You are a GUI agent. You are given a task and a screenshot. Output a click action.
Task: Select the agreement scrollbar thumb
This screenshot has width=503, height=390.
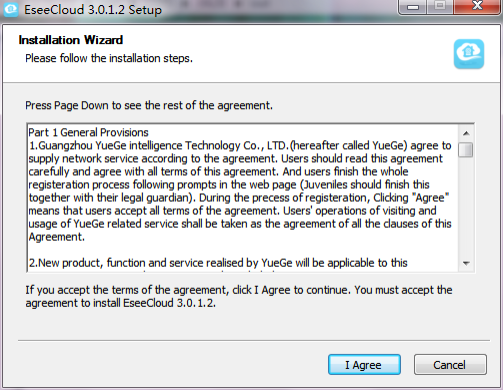(x=466, y=149)
